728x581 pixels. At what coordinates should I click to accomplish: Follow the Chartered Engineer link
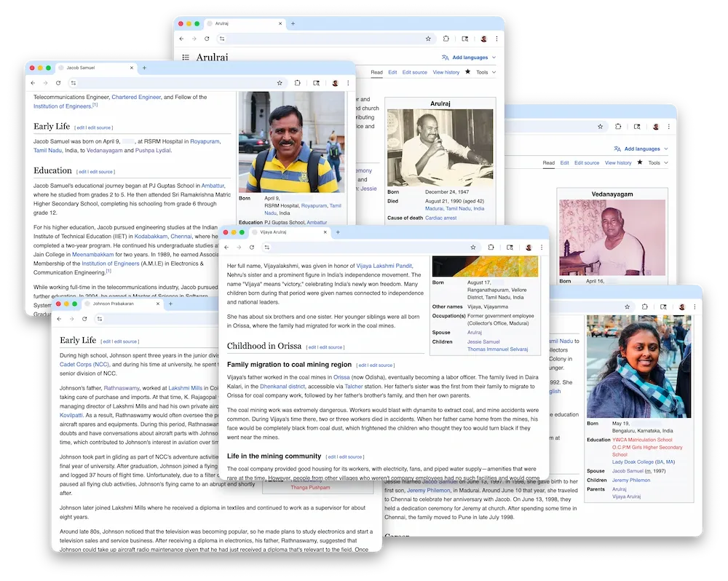(x=136, y=97)
